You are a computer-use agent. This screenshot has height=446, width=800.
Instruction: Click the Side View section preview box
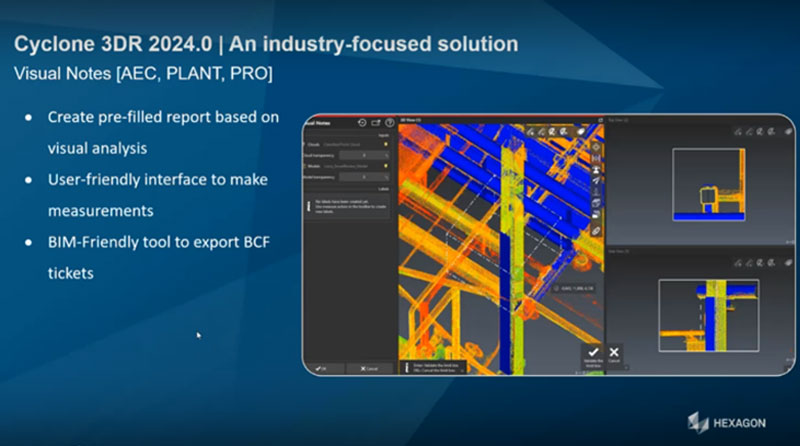coord(709,315)
